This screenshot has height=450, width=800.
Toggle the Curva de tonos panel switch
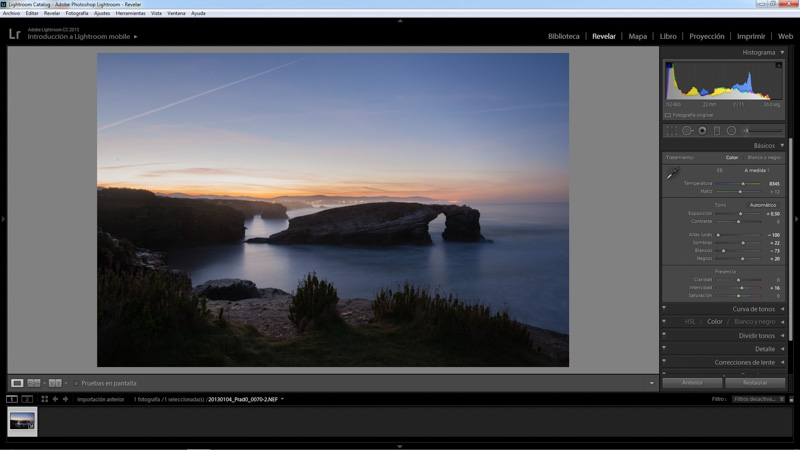click(x=664, y=309)
